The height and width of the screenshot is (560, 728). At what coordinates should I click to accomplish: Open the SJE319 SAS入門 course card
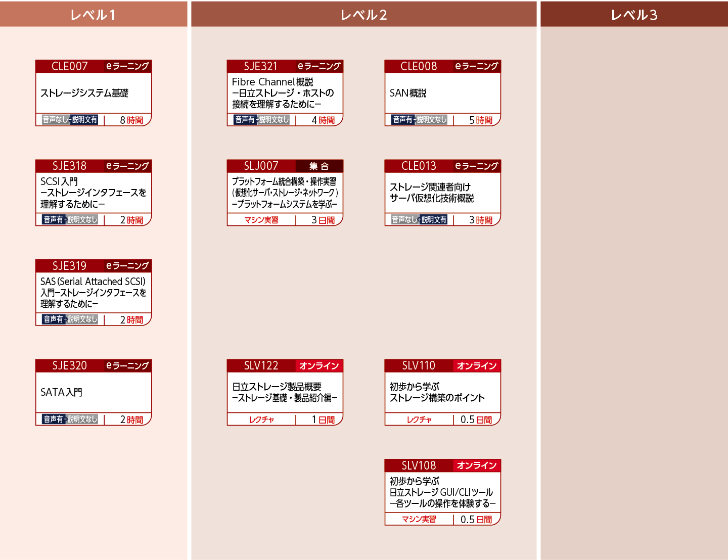coord(94,293)
